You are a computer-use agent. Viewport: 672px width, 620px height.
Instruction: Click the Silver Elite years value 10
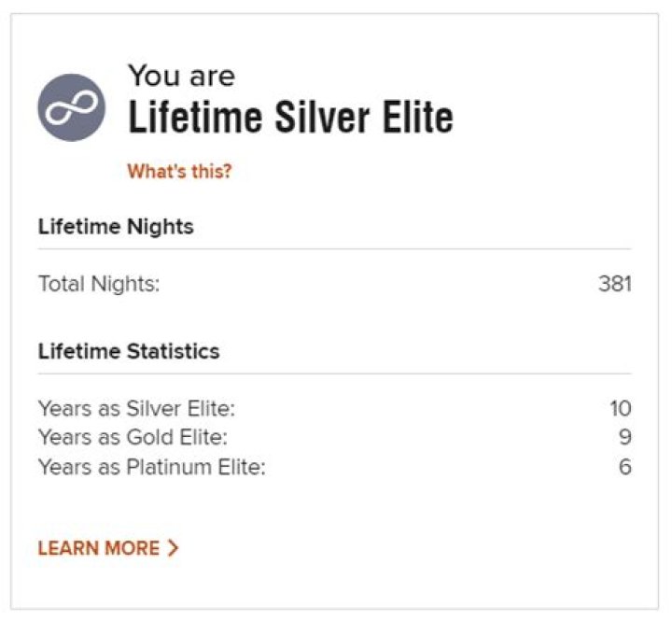(x=620, y=408)
